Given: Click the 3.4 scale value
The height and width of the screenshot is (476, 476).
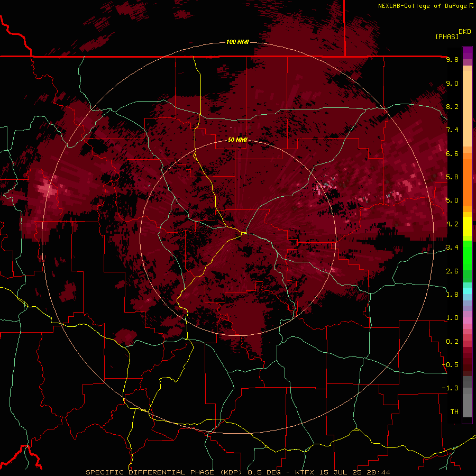Looking at the screenshot, I should 452,248.
